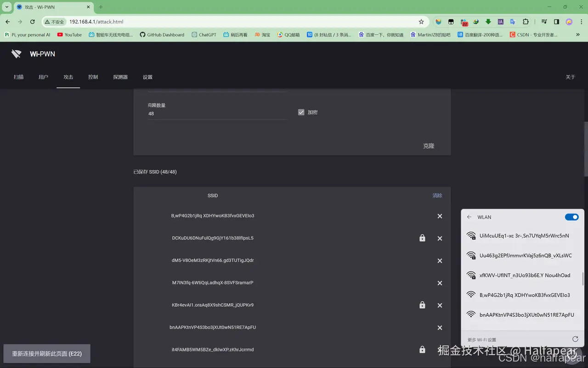Reload the page in Chrome
Viewport: 588px width, 368px height.
pyautogui.click(x=32, y=22)
